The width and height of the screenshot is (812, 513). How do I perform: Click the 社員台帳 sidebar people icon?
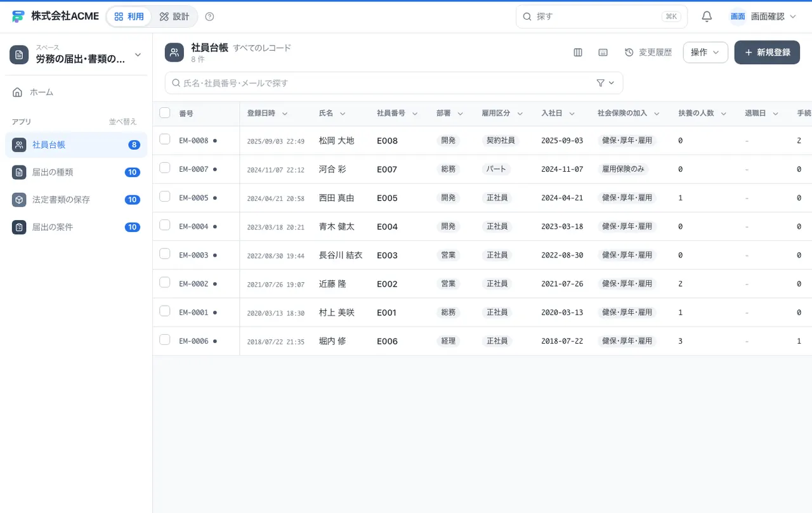(x=19, y=145)
